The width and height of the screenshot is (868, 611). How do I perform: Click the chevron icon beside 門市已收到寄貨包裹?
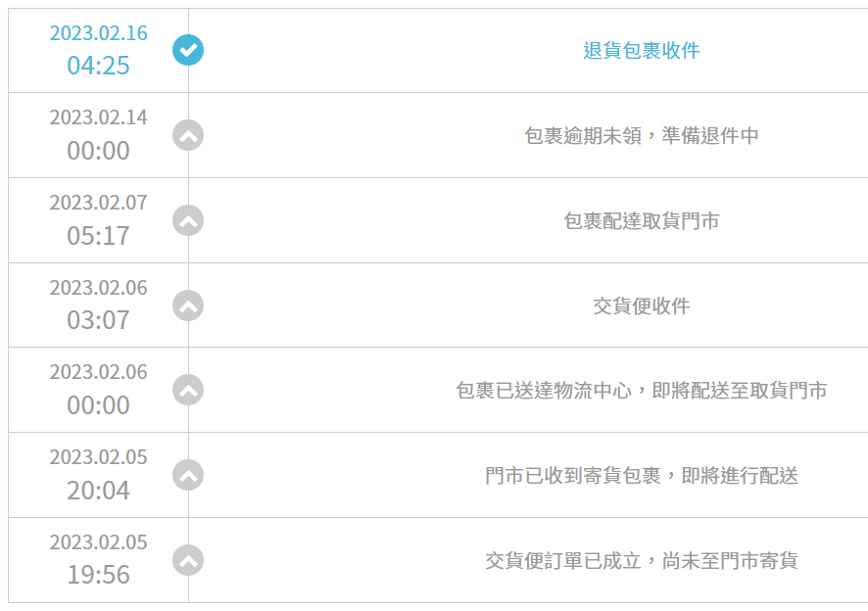(188, 476)
